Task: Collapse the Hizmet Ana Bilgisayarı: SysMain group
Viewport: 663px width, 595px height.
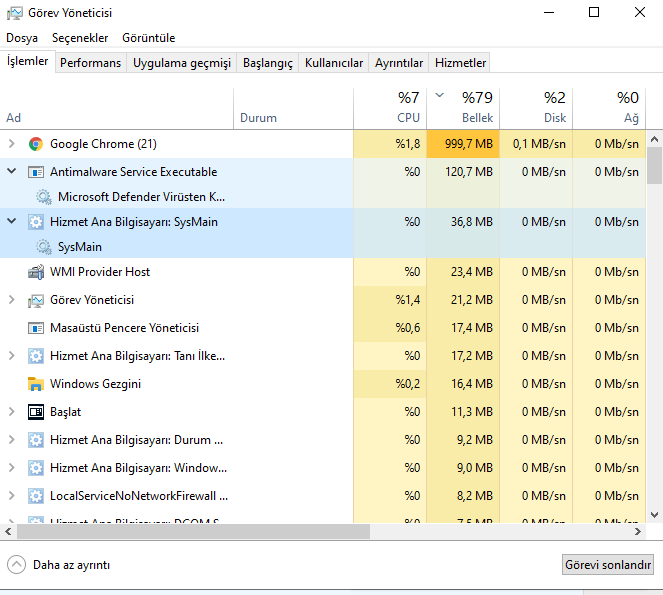Action: pyautogui.click(x=11, y=221)
